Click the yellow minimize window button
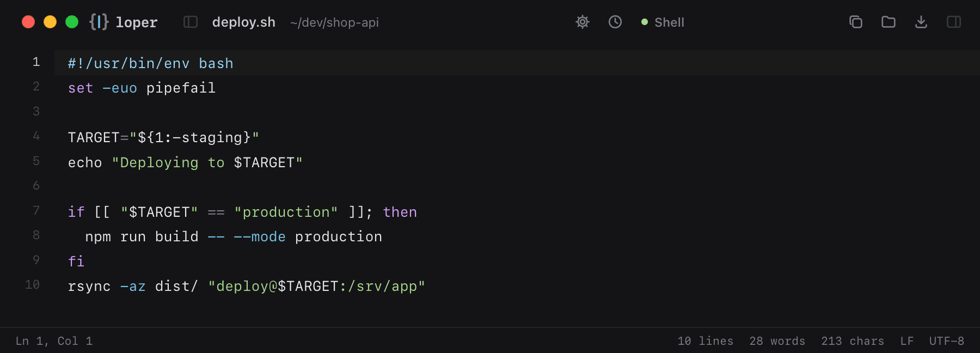The width and height of the screenshot is (980, 353). (50, 22)
